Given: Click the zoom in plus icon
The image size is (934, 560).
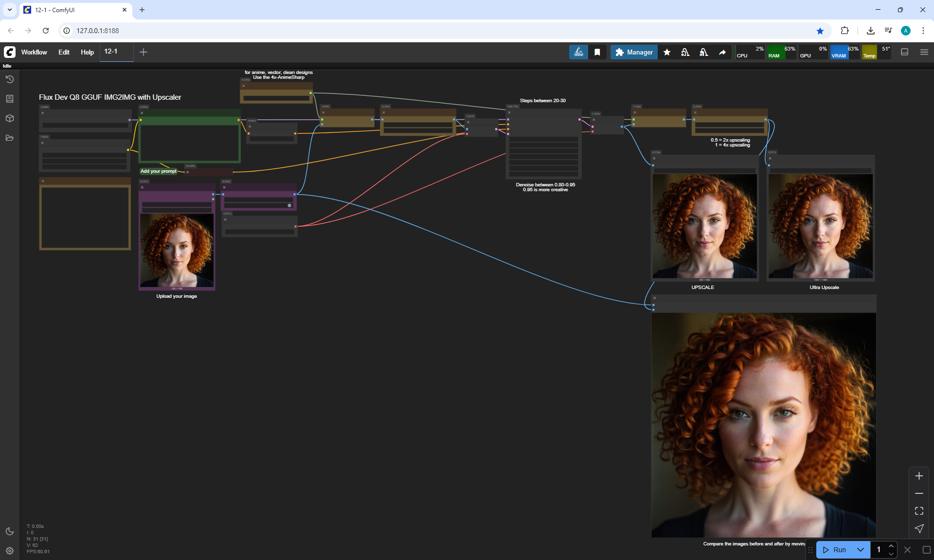Looking at the screenshot, I should (x=919, y=476).
